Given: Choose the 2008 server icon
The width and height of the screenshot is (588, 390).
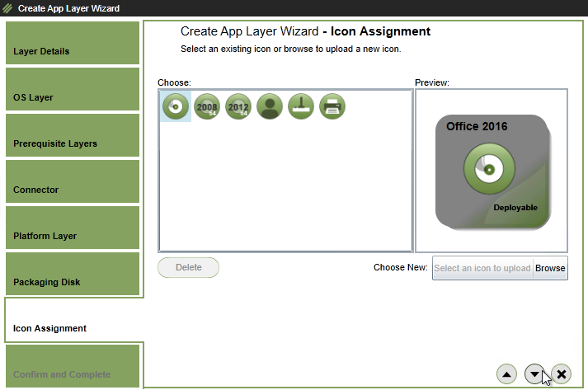Looking at the screenshot, I should click(207, 106).
